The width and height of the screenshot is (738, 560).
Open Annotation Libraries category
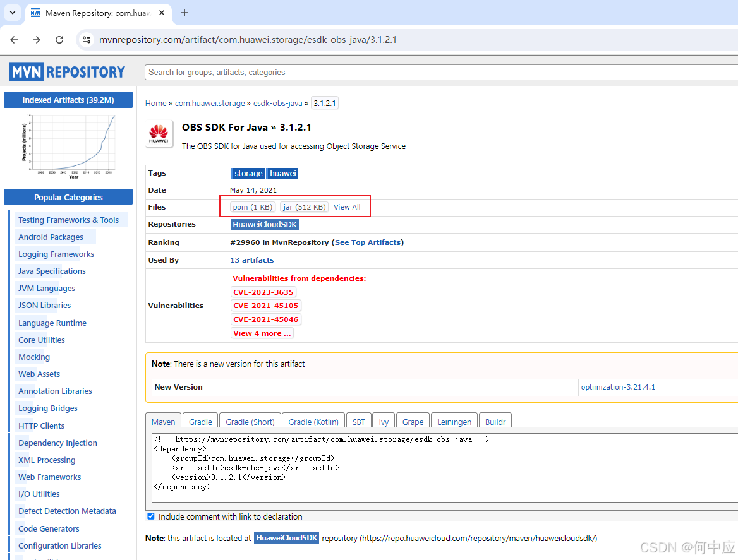pyautogui.click(x=55, y=391)
